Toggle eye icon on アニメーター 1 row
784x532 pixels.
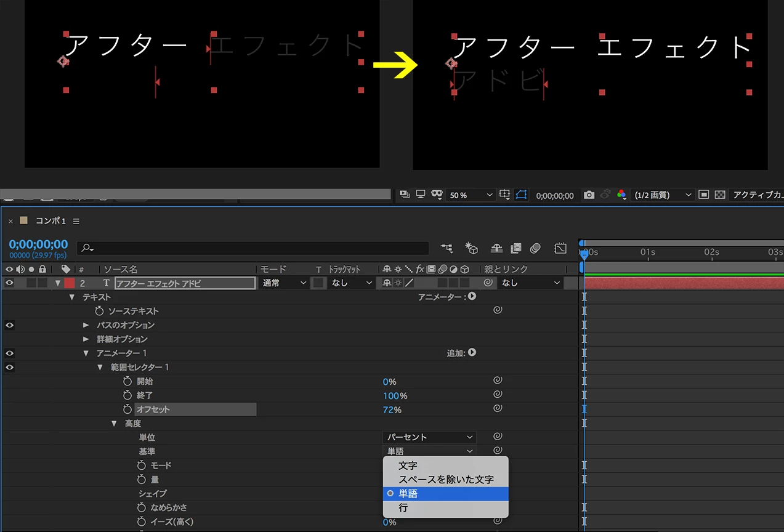pyautogui.click(x=9, y=353)
